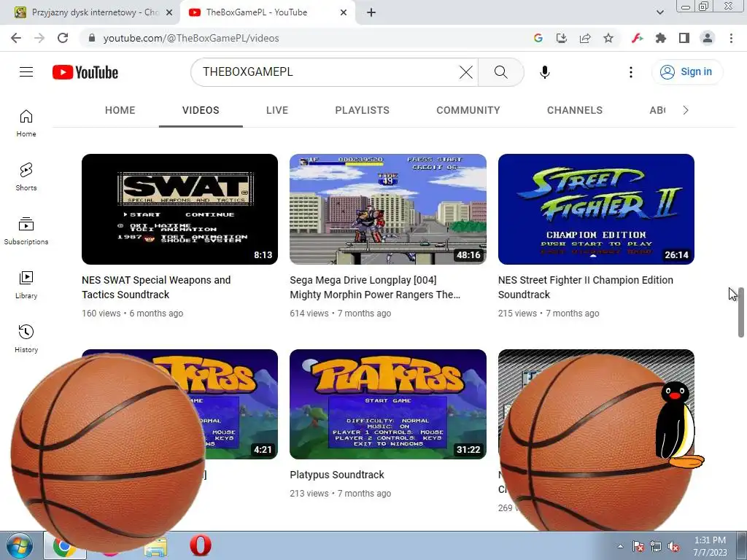
Task: Go back to the previous page
Action: tap(16, 38)
